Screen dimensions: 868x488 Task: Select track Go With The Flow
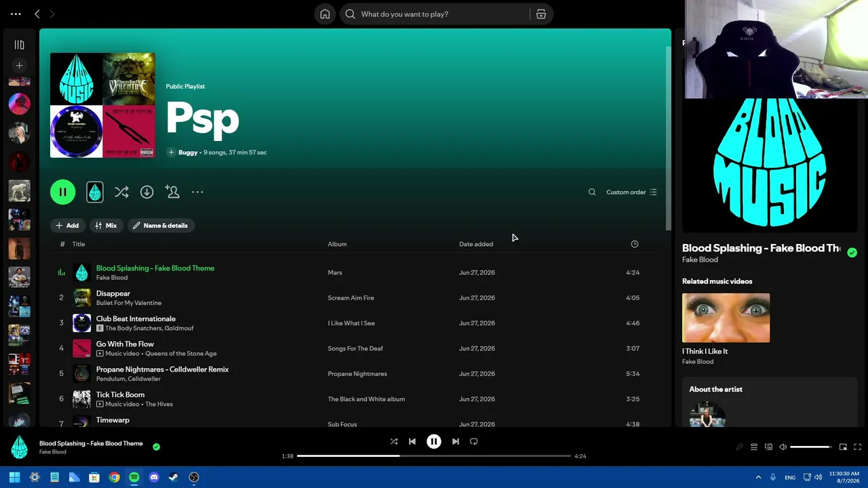tap(125, 344)
